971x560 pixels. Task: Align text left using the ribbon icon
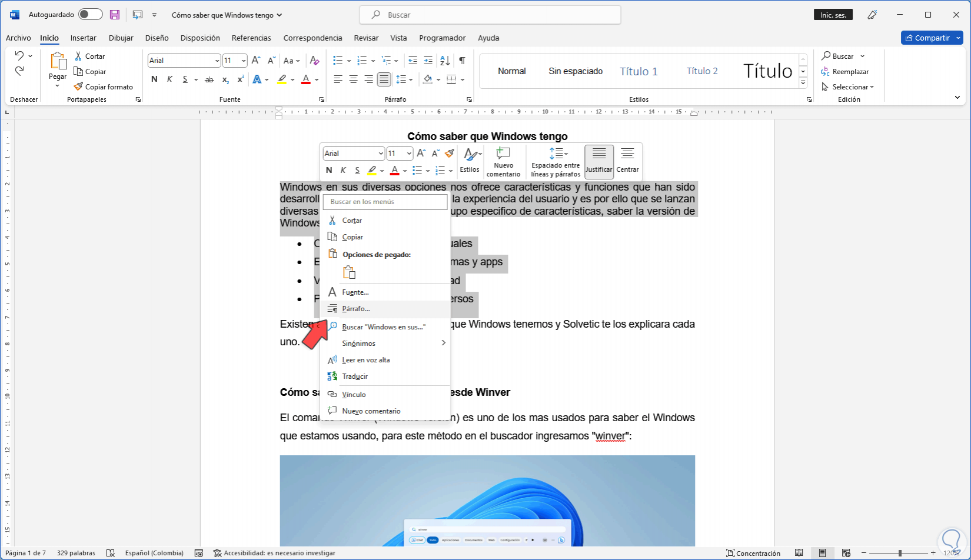click(x=338, y=79)
